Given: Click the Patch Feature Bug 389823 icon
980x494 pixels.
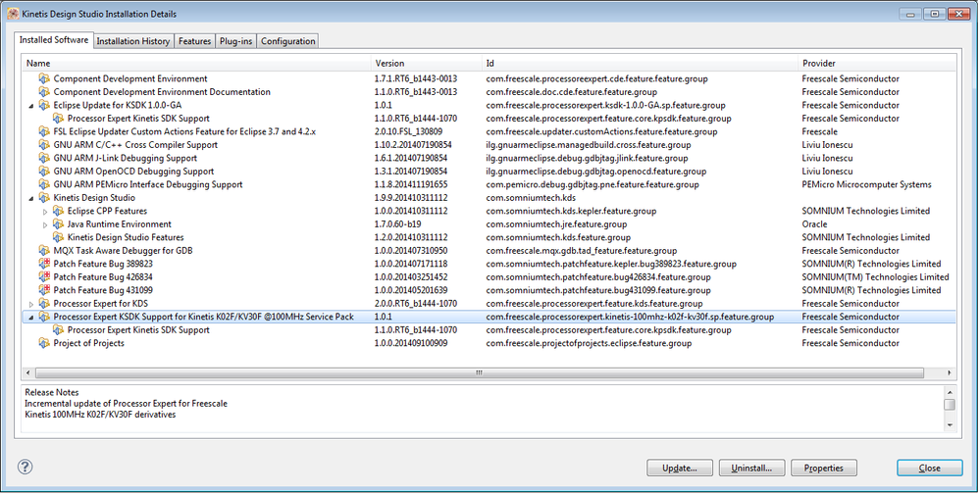Looking at the screenshot, I should [44, 264].
